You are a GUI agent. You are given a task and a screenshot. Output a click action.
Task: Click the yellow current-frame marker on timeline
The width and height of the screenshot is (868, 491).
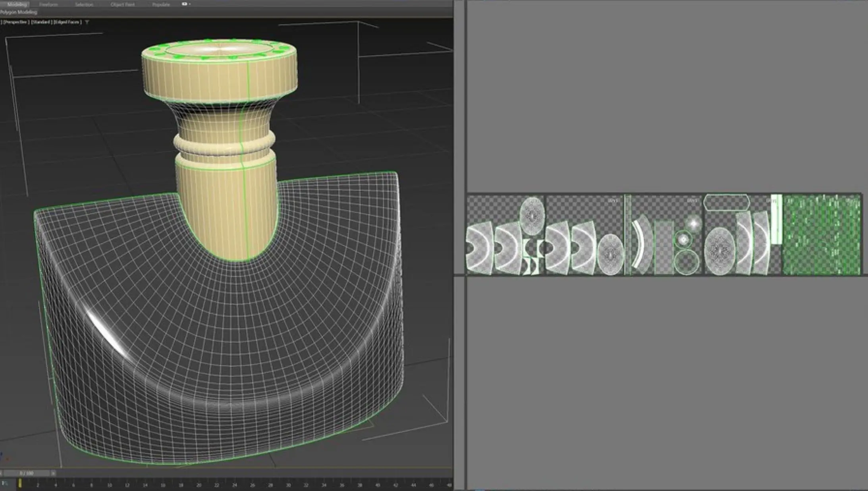(x=19, y=483)
